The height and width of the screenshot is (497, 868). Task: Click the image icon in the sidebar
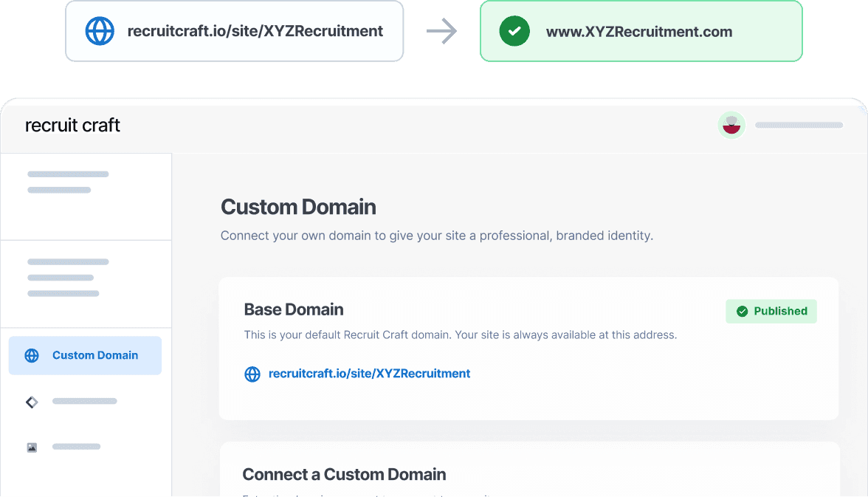32,447
